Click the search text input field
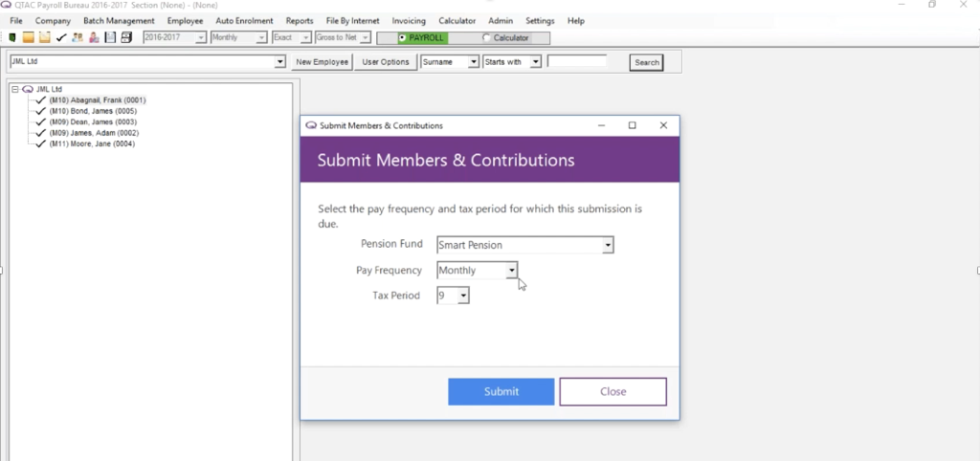The width and height of the screenshot is (980, 461). coord(577,61)
